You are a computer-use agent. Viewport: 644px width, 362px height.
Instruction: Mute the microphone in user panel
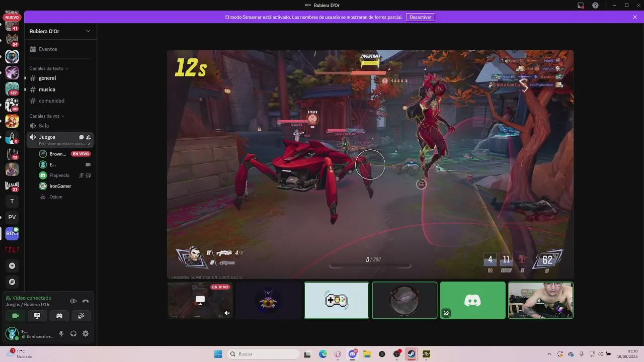point(61,334)
